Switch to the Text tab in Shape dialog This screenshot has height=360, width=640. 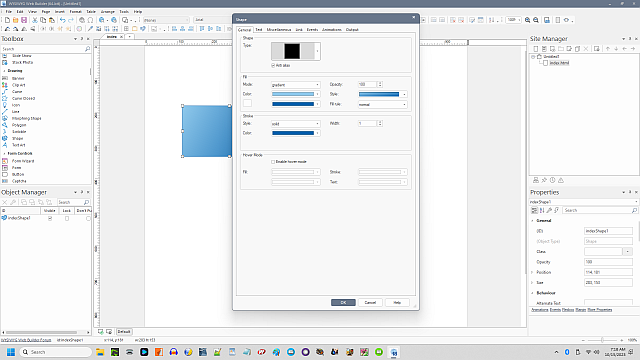(259, 30)
